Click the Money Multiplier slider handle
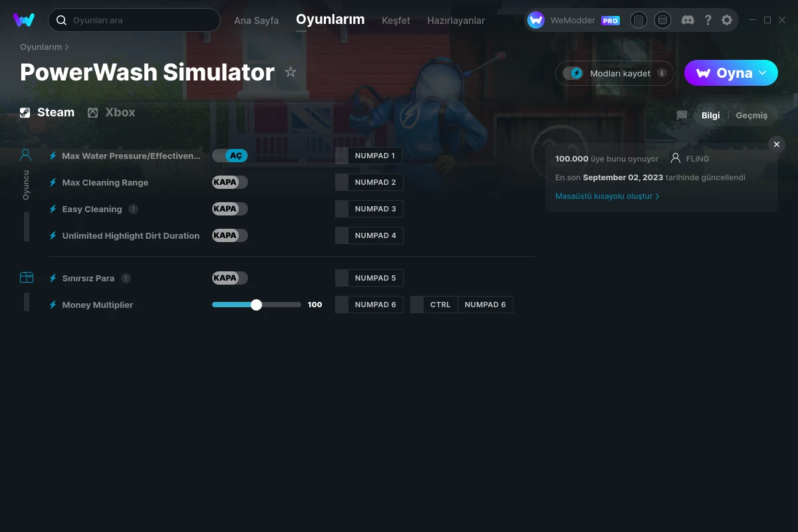Screen dimensions: 798x532 (256, 305)
